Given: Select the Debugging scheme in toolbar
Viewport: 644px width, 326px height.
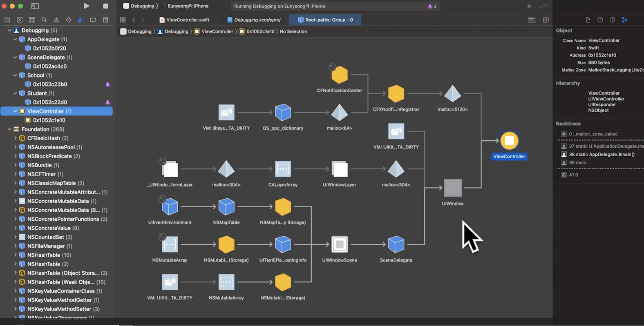Looking at the screenshot, I should [139, 6].
